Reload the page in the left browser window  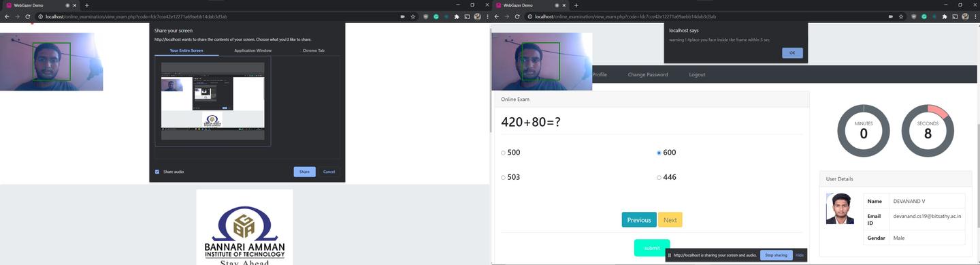click(28, 16)
